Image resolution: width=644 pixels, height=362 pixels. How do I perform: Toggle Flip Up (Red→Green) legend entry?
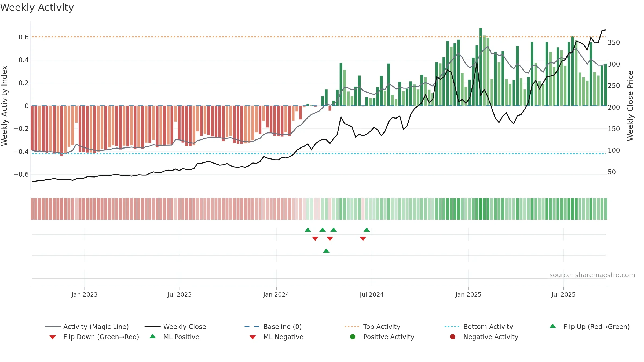pos(590,327)
